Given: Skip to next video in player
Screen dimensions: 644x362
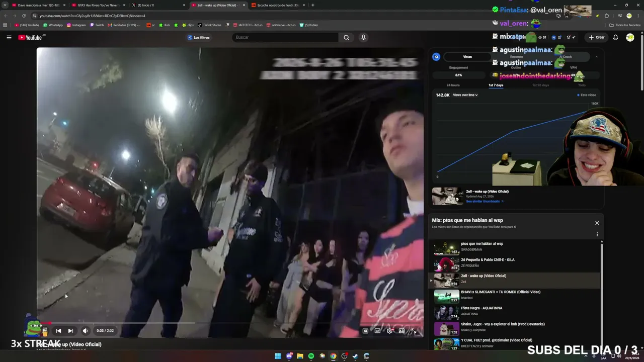Looking at the screenshot, I should tap(70, 330).
